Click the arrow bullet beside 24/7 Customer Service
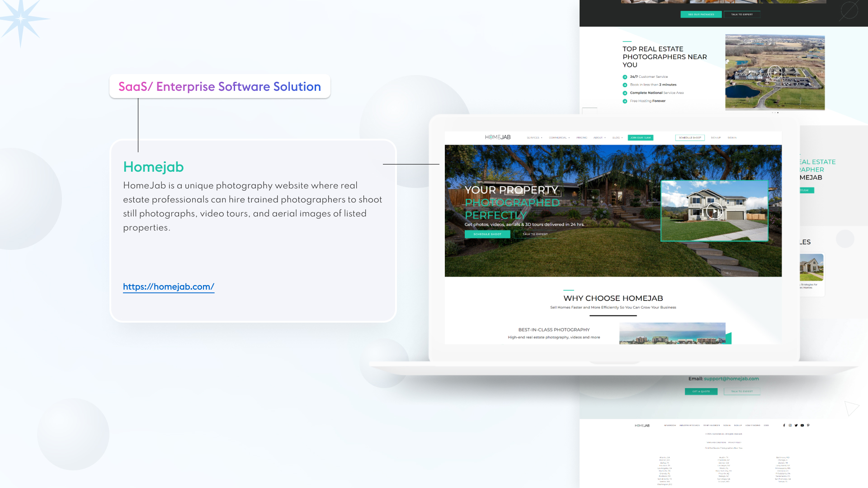Image resolution: width=868 pixels, height=488 pixels. (x=625, y=77)
